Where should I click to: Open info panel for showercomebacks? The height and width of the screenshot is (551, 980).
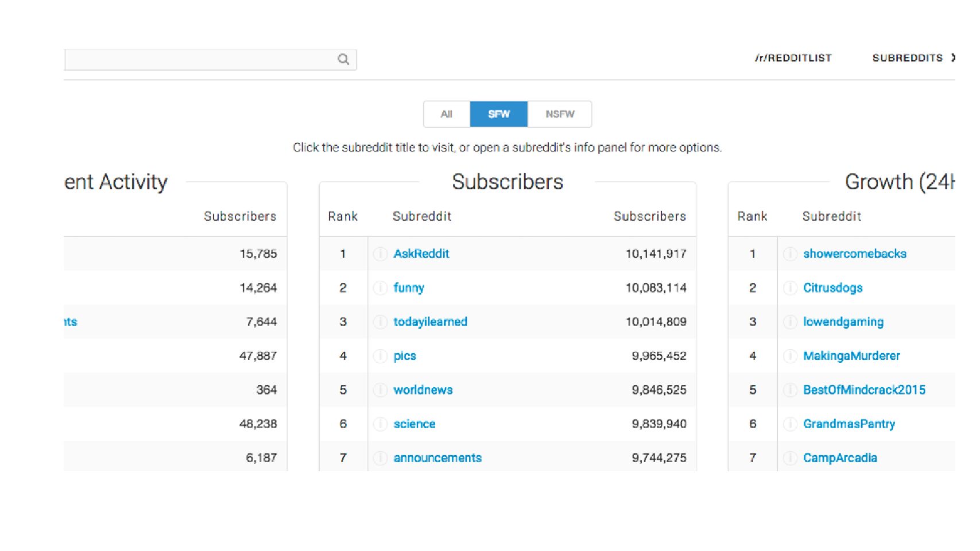[x=790, y=254]
